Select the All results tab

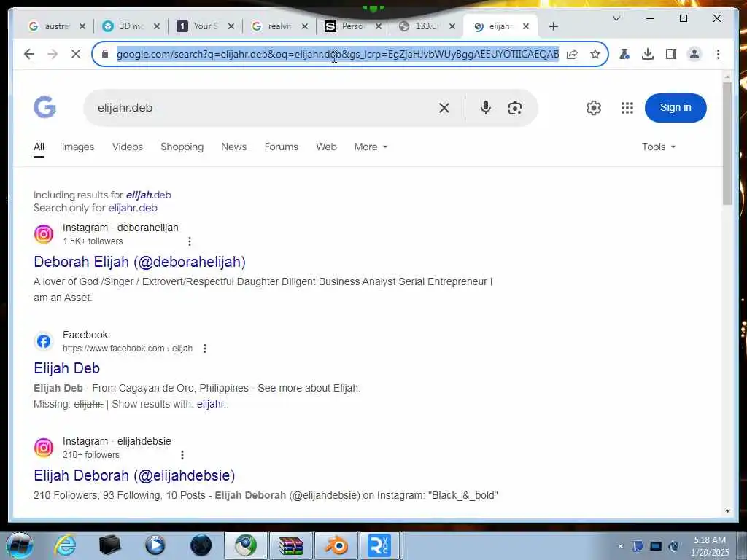[x=39, y=147]
